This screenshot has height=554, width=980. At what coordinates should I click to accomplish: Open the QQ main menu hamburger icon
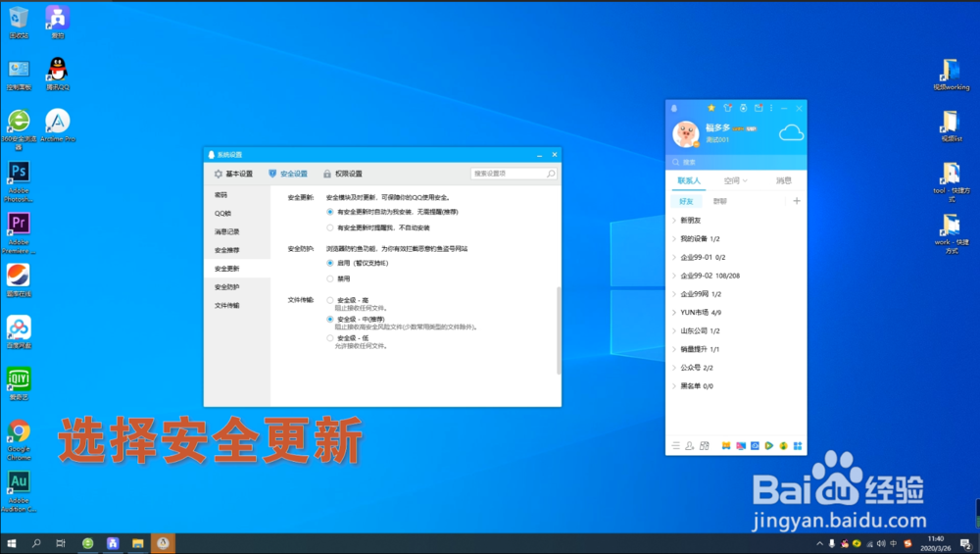(675, 446)
